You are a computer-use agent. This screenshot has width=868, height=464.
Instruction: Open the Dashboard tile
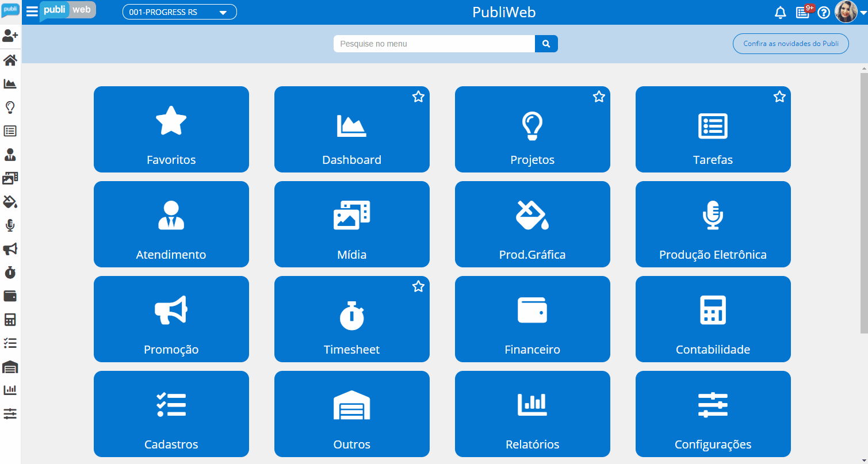pyautogui.click(x=352, y=129)
